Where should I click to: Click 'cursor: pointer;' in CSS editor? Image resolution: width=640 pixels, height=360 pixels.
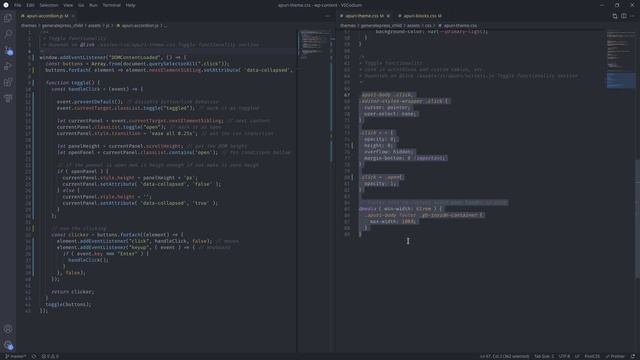coord(387,108)
